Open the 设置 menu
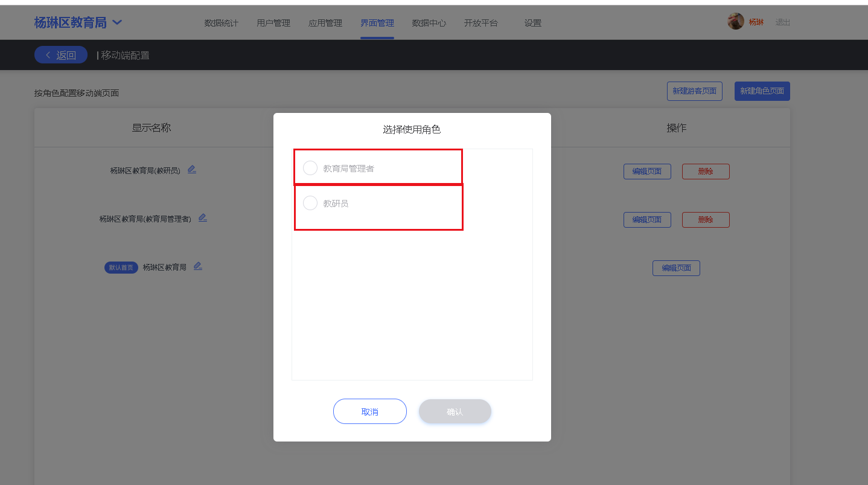 tap(533, 23)
